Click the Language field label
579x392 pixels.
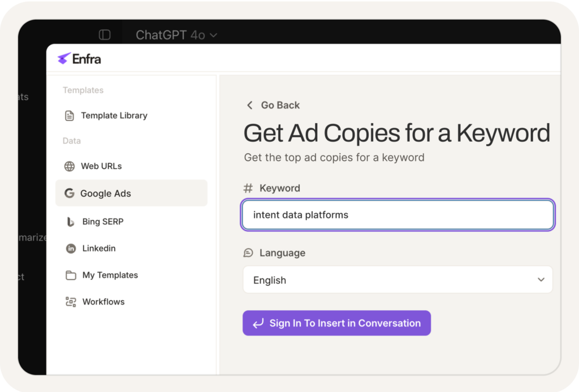(x=283, y=253)
